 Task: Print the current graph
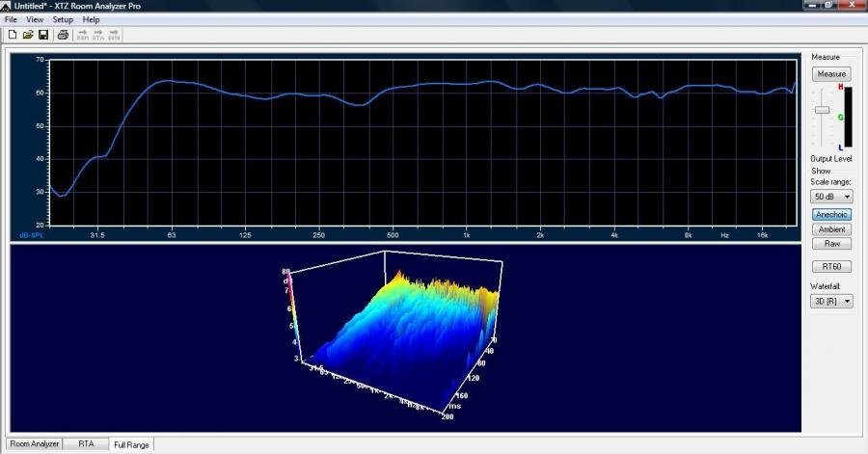[63, 35]
